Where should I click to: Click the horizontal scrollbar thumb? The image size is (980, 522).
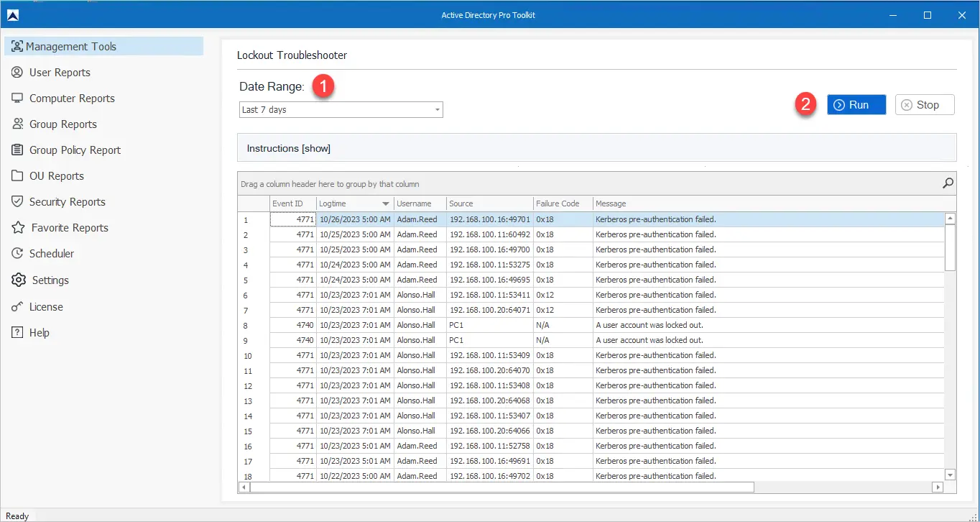coord(501,487)
